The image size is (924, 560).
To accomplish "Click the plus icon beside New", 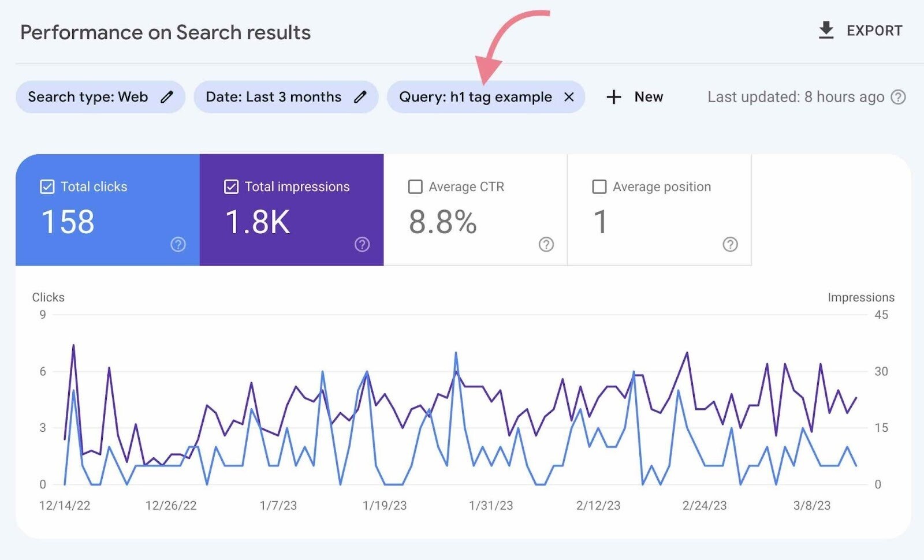I will (x=613, y=97).
